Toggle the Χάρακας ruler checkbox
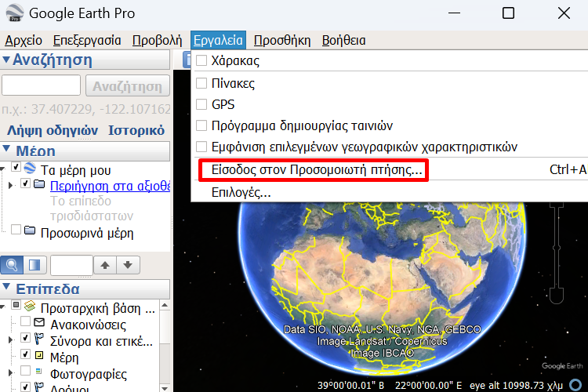 coord(201,60)
